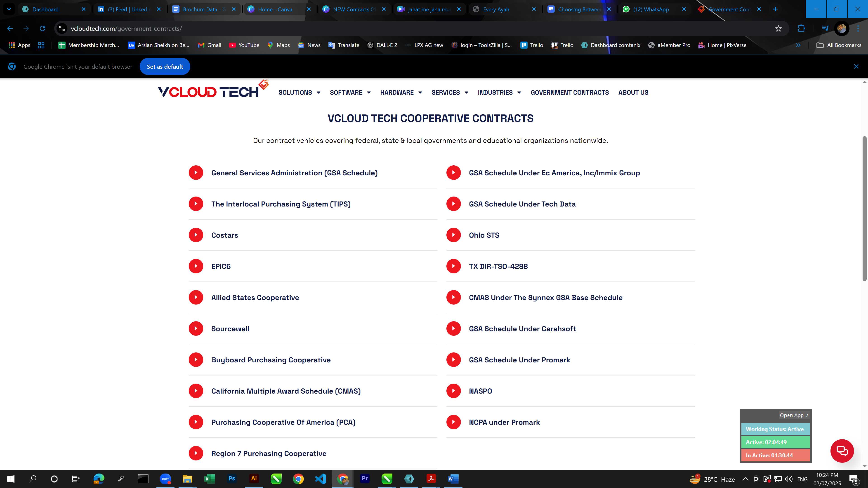Image resolution: width=868 pixels, height=488 pixels.
Task: Open GOVERNMENT CONTRACTS nav item
Action: coord(569,93)
